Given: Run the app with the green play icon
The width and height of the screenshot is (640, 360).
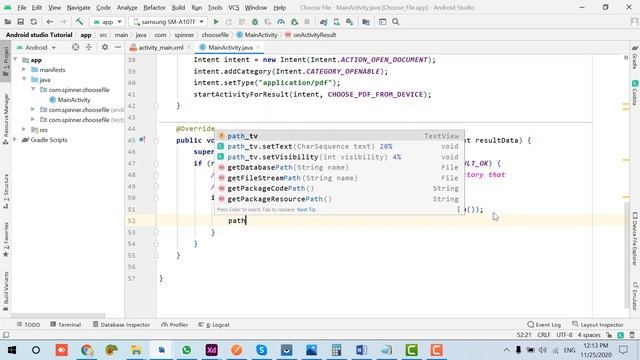Looking at the screenshot, I should pos(216,22).
